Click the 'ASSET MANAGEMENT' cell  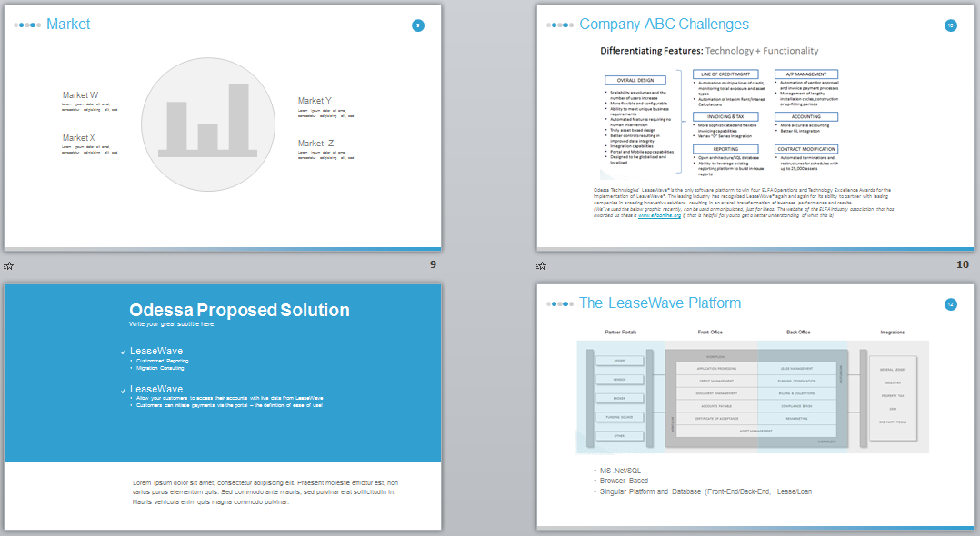(x=756, y=431)
